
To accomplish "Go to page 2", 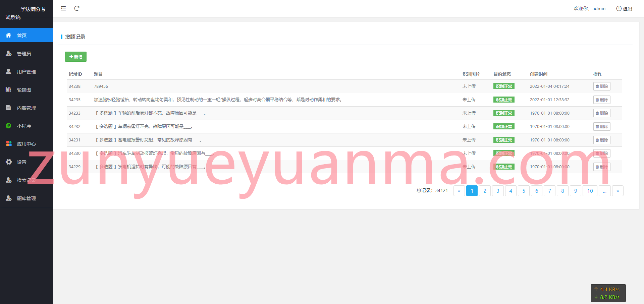I will tap(485, 191).
